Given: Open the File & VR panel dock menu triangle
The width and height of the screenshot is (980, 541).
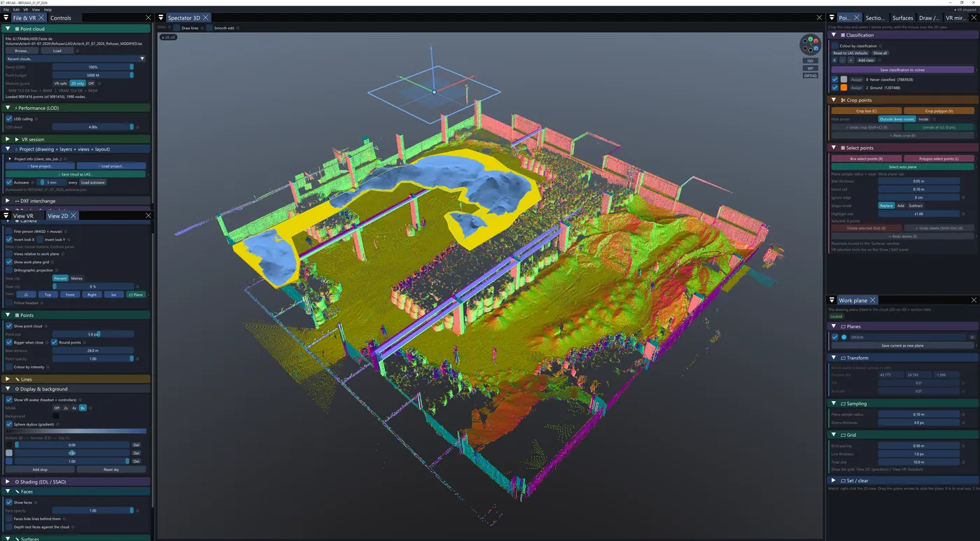Looking at the screenshot, I should [7, 17].
